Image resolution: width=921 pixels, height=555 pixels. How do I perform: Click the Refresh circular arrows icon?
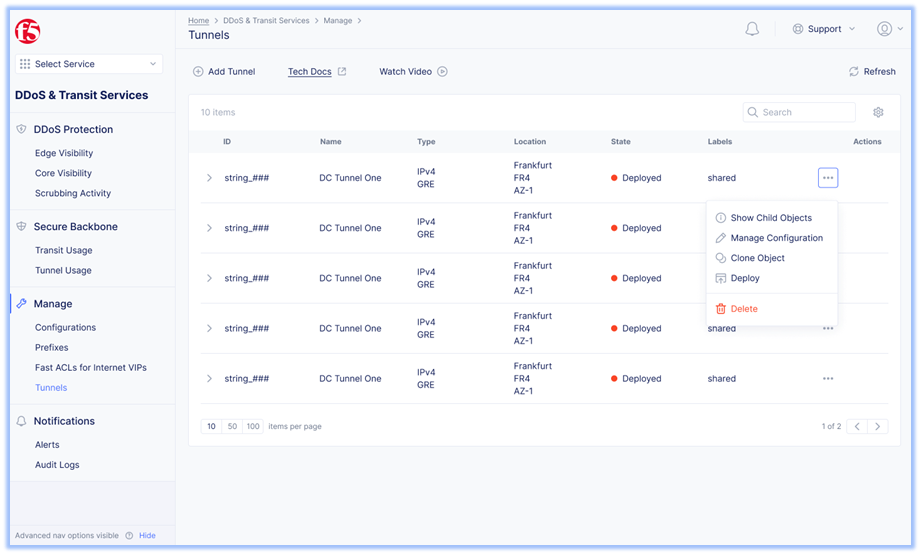point(853,72)
